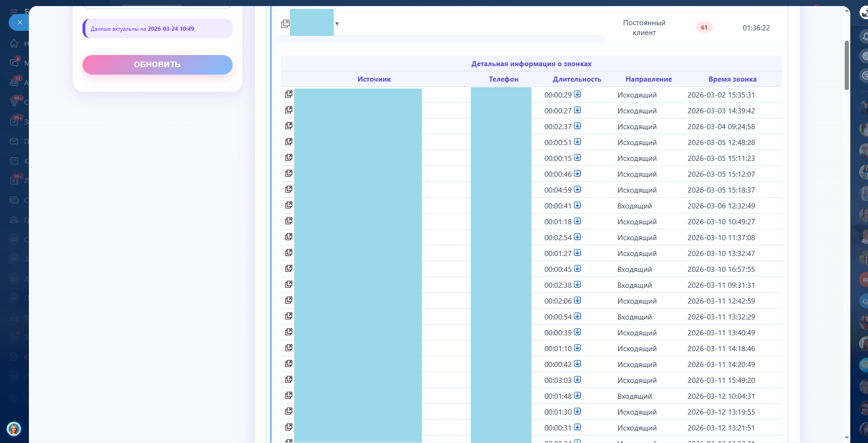Download the recording of the 00:00:39 call
Screen dimensions: 868x443
click(x=578, y=332)
